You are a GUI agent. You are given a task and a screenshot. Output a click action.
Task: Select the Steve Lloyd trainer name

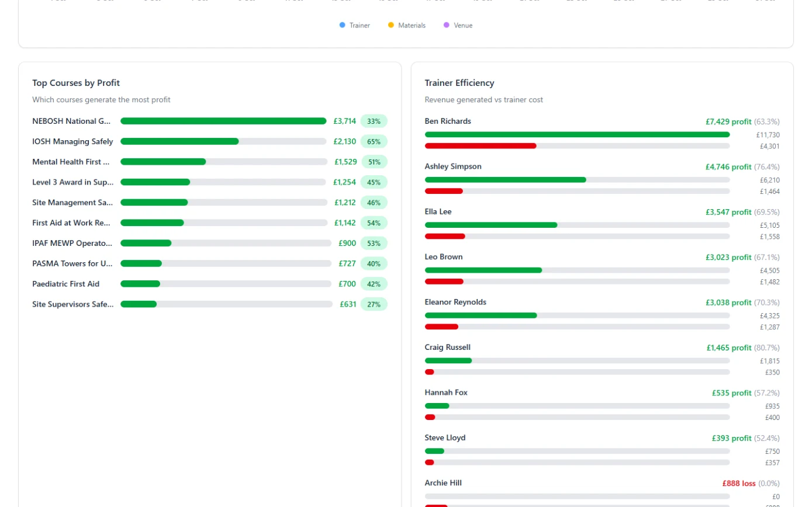[x=445, y=437]
